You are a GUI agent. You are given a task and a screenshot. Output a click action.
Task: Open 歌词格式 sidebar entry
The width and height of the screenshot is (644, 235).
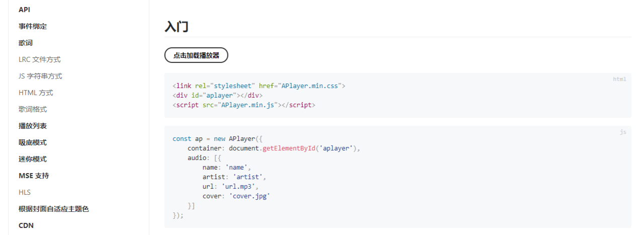[x=33, y=109]
